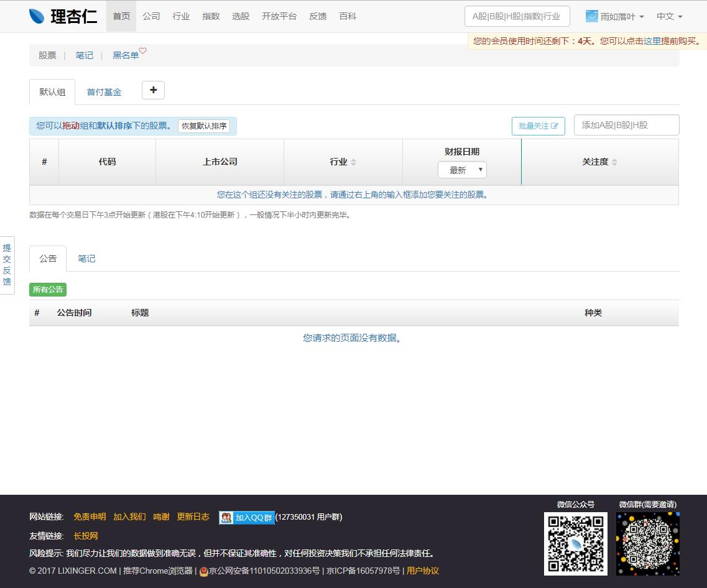Viewport: 707px width, 588px height.
Task: Click the 代码 column header
Action: click(x=108, y=162)
